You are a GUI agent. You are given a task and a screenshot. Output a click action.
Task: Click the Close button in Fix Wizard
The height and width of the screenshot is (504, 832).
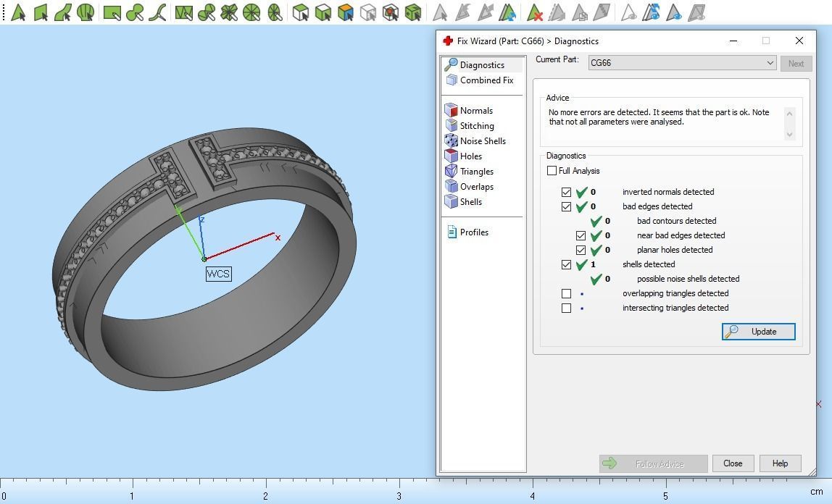(x=733, y=463)
